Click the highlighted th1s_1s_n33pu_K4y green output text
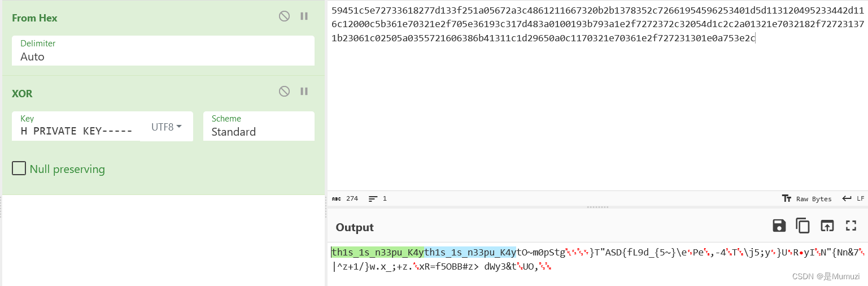This screenshot has height=286, width=868. click(377, 252)
